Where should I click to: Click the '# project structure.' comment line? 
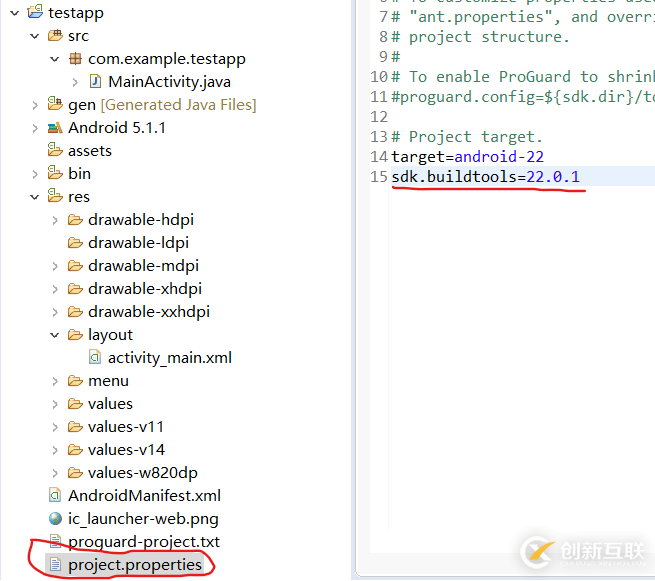coord(480,37)
